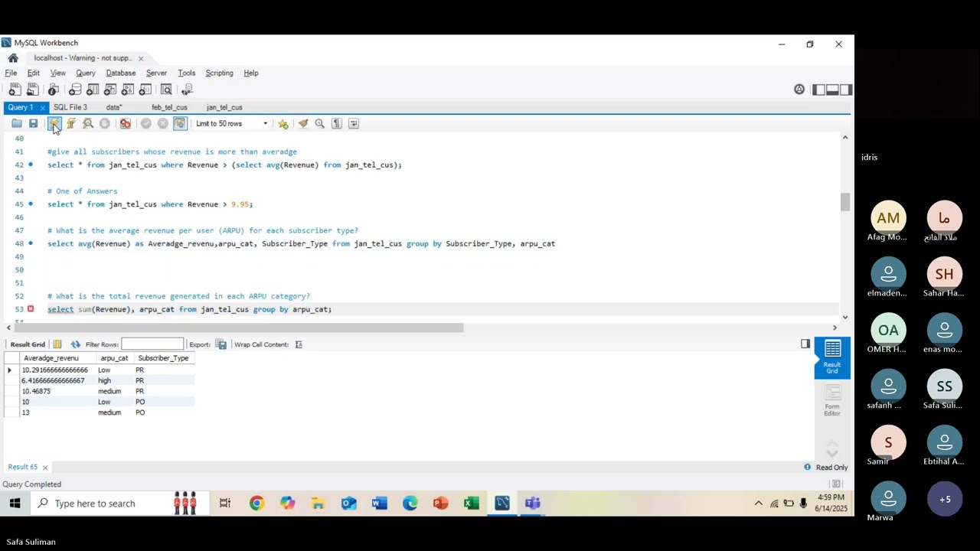
Task: Click the search table data icon
Action: [x=166, y=90]
